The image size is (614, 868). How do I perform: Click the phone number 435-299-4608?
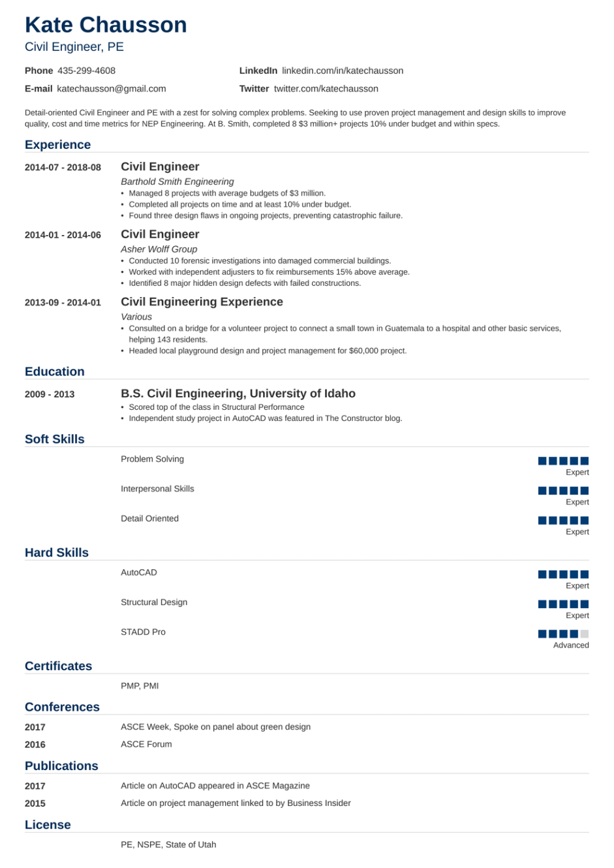(x=86, y=70)
